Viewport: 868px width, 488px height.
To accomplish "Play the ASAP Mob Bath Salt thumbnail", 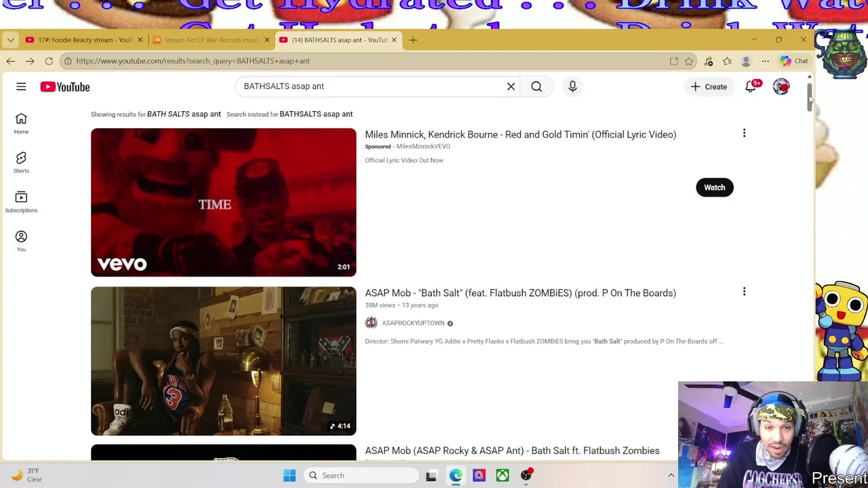I will coord(223,361).
